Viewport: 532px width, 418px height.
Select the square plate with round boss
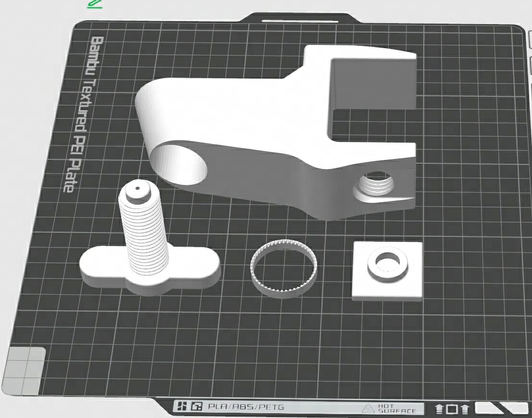click(388, 271)
